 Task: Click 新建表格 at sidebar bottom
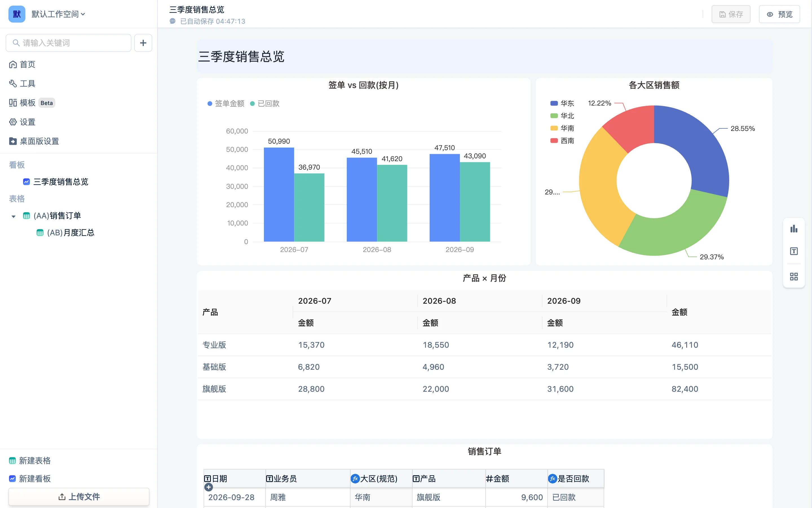tap(30, 461)
